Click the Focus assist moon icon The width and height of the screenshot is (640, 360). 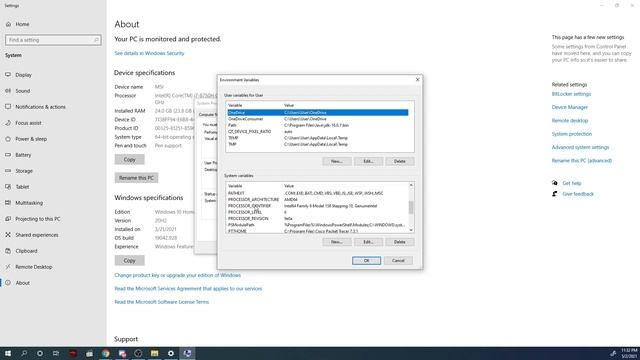8,122
